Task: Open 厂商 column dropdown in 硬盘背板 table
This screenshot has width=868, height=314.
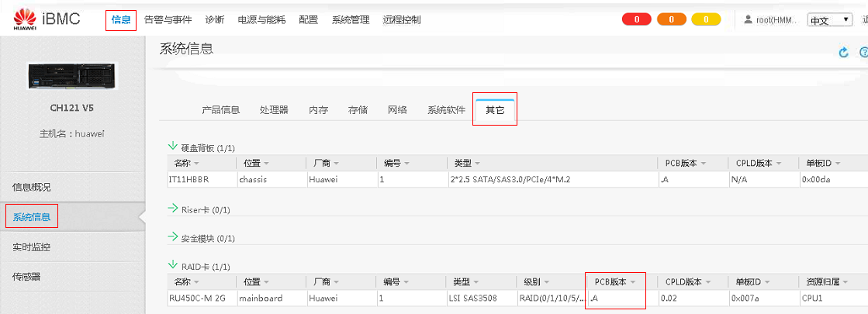Action: [x=336, y=164]
